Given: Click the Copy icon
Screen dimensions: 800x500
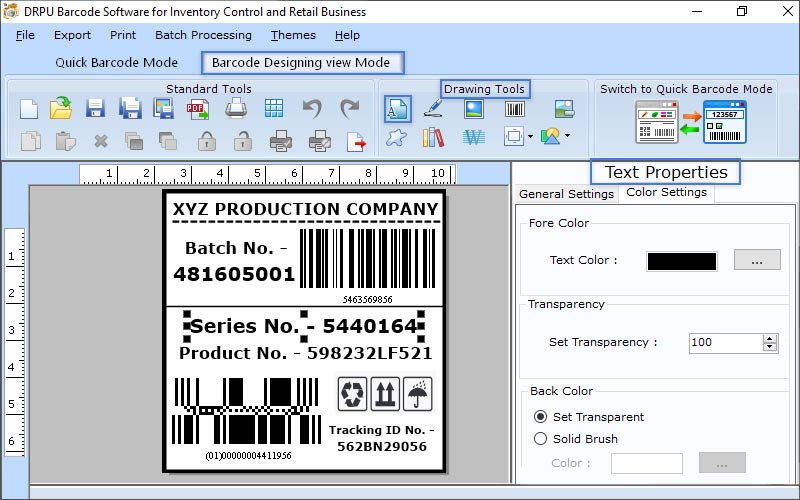Looking at the screenshot, I should (30, 141).
